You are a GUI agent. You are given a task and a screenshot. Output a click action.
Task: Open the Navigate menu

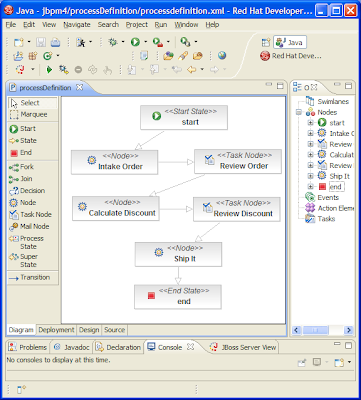(77, 25)
